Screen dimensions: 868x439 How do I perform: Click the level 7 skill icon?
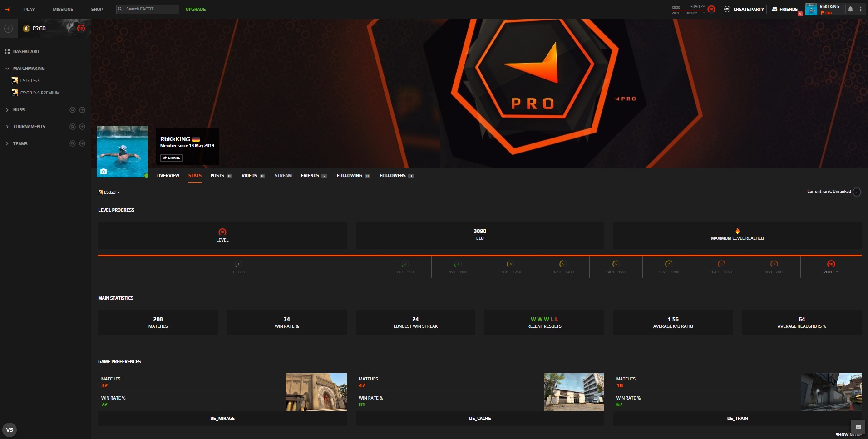click(x=669, y=264)
